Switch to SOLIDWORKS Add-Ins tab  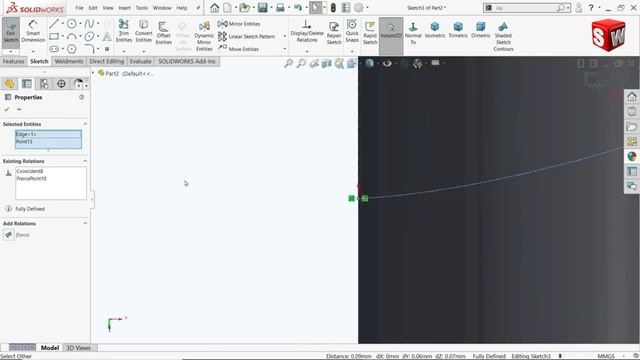(187, 61)
